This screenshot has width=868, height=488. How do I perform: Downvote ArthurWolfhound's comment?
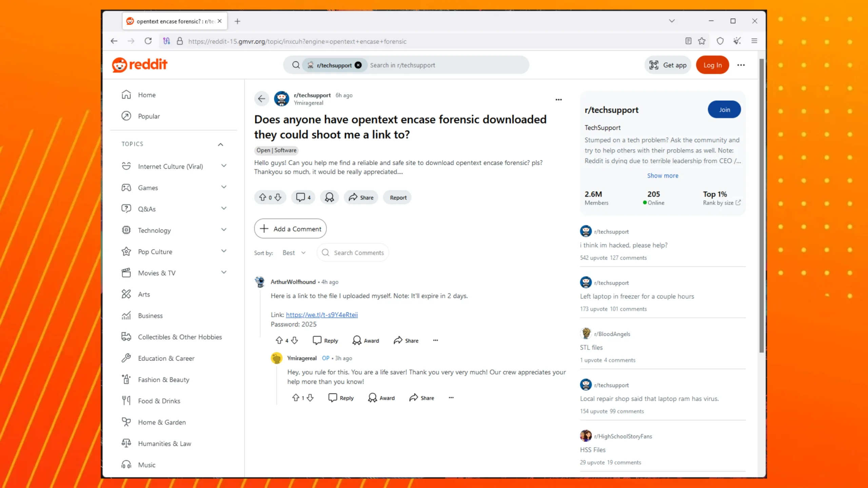coord(295,340)
